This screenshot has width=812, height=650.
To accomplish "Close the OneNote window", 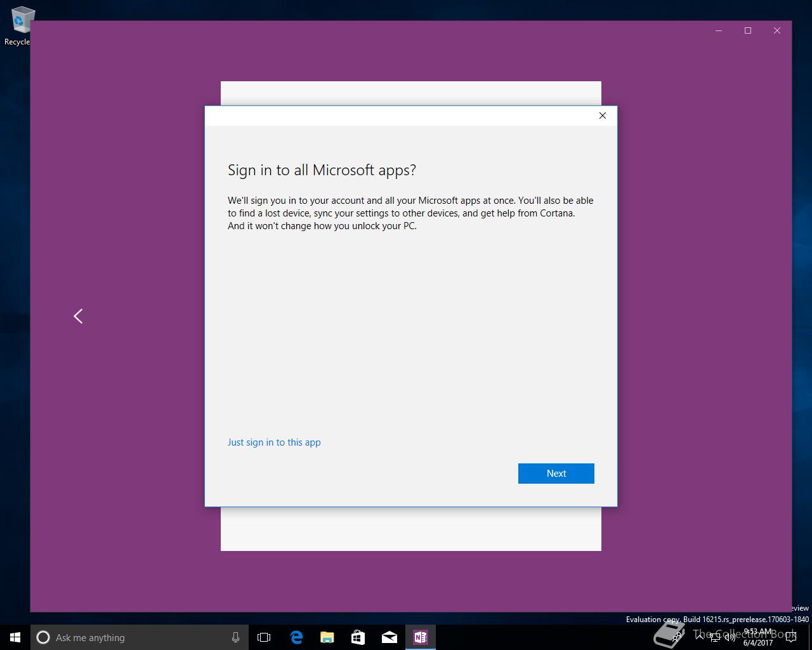I will click(777, 30).
